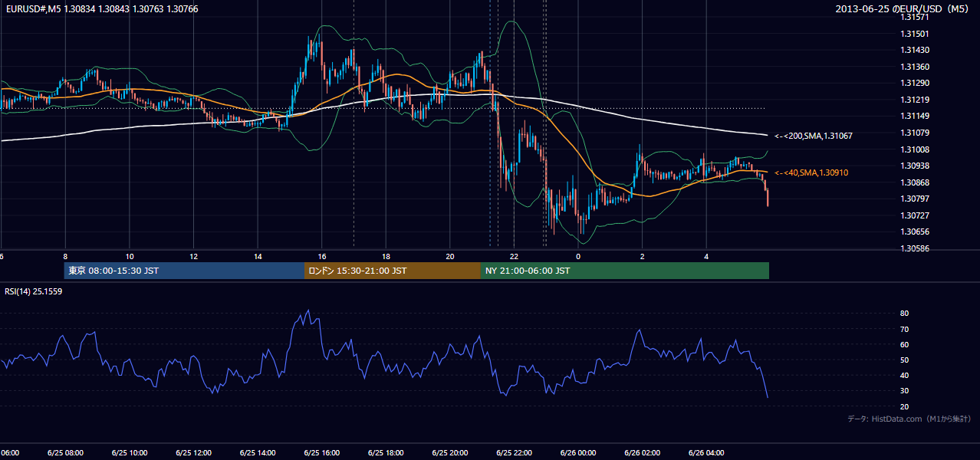The width and height of the screenshot is (980, 460).
Task: Click price level 1.31430 on axis
Action: [x=915, y=50]
